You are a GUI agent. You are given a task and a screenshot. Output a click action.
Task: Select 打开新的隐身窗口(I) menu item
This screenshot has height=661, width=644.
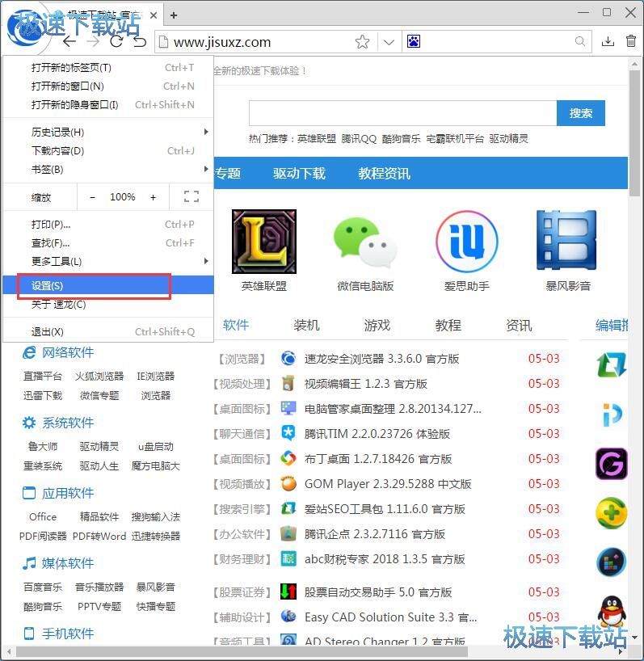tap(108, 104)
